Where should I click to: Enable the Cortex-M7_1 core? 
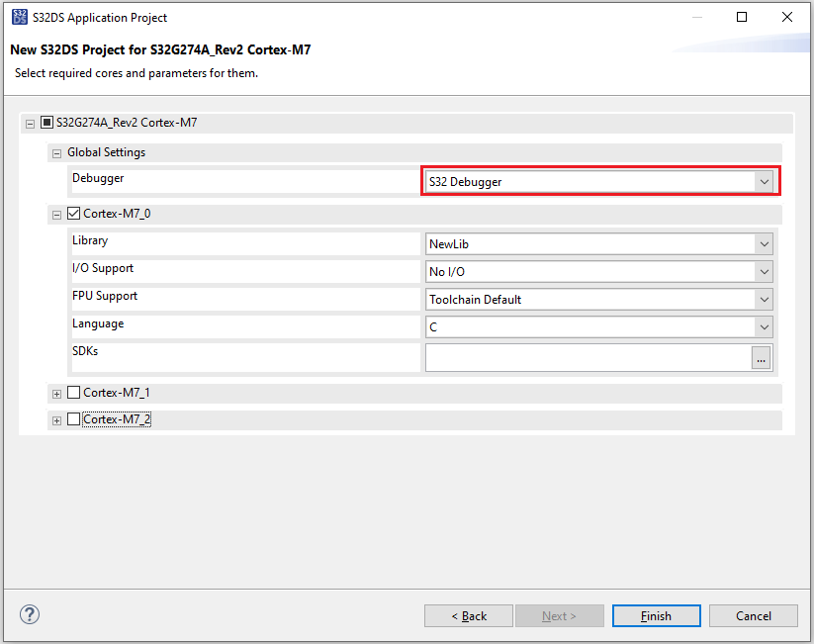(x=73, y=393)
